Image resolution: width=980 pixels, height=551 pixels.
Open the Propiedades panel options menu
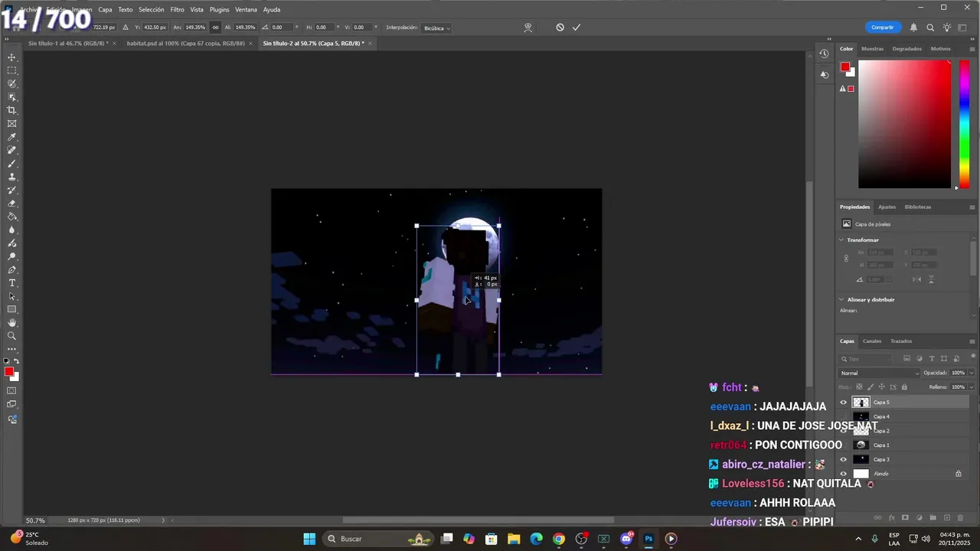click(972, 207)
